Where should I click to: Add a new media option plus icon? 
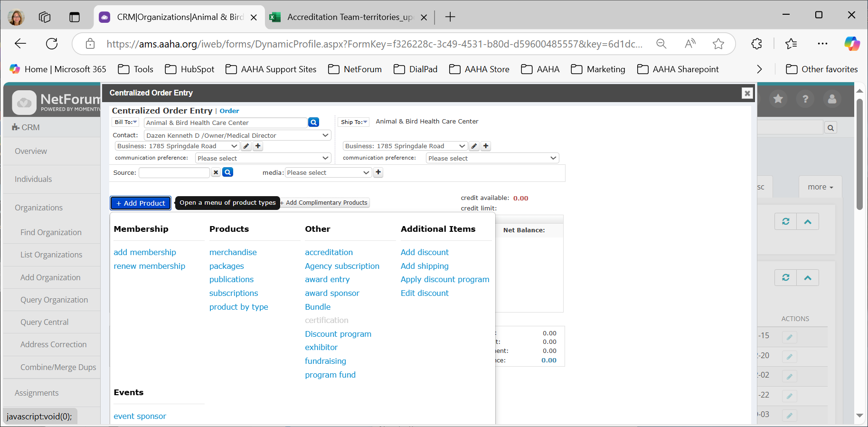click(378, 172)
